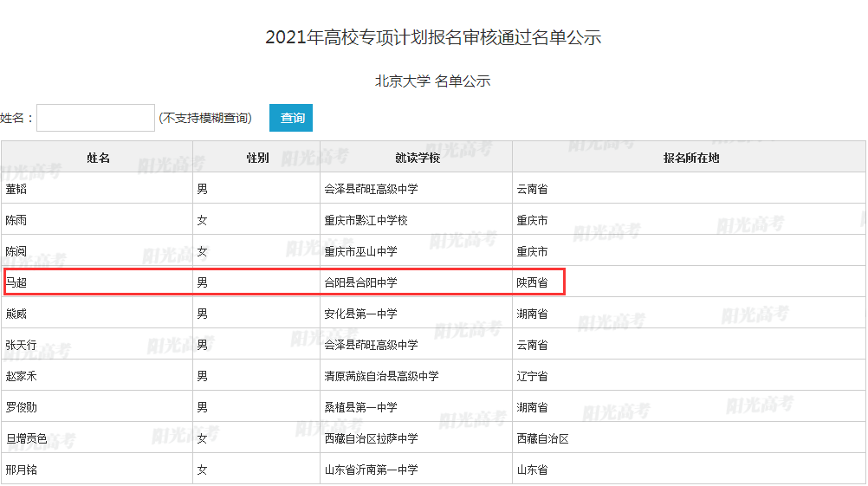
Task: Click the 姓名 search input field
Action: pos(96,118)
